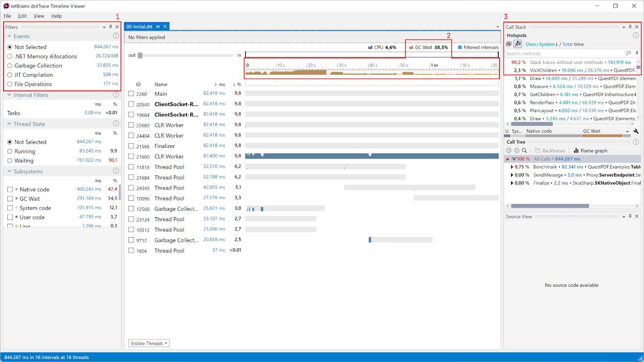
Task: Click the magnifier search icon in Call Tree
Action: (x=524, y=151)
